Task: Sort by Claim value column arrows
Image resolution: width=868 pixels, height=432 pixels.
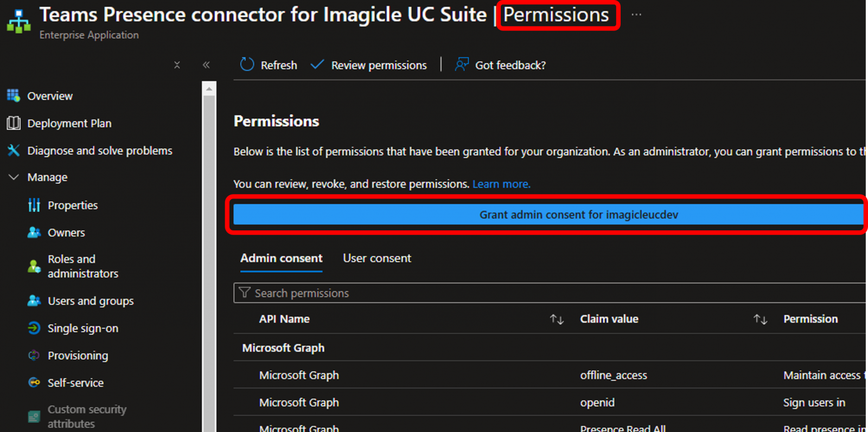Action: (760, 319)
